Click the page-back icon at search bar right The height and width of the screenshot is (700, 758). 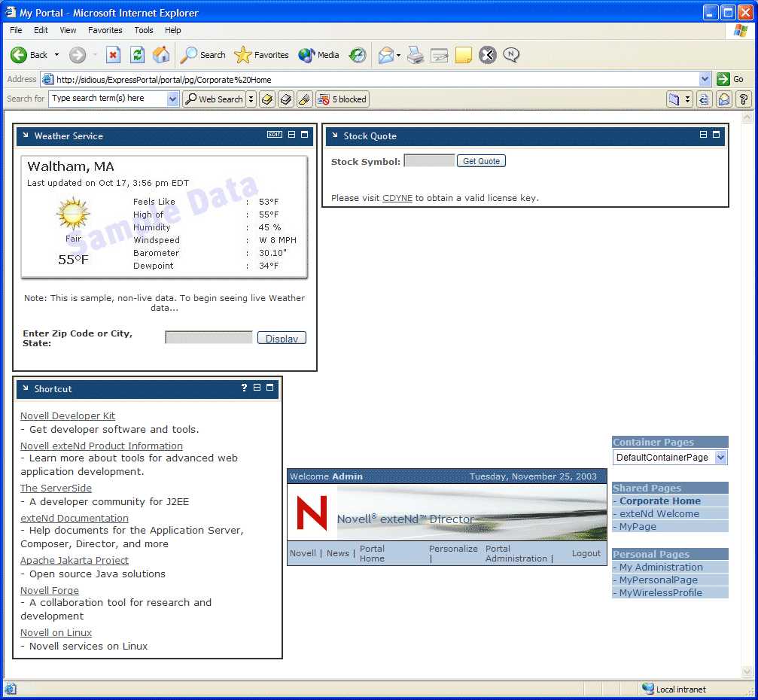[x=705, y=99]
